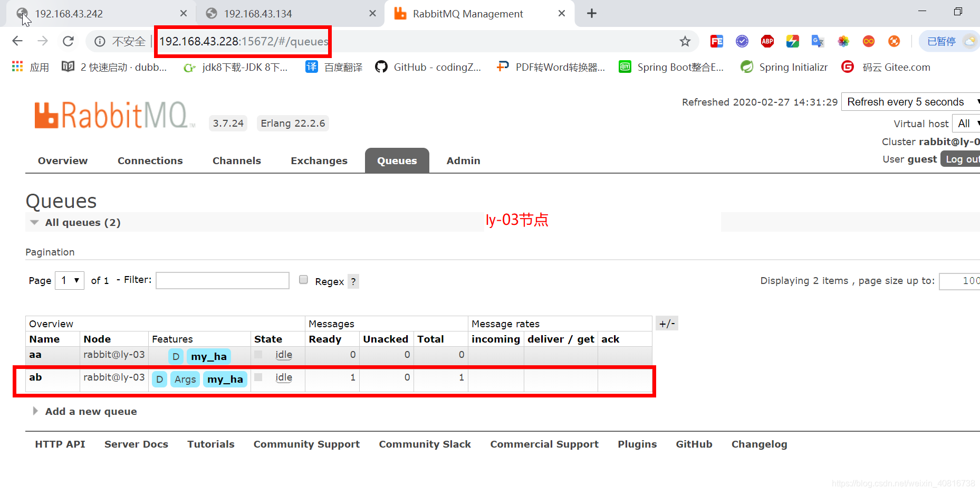
Task: Click the Filter input field
Action: pos(223,280)
